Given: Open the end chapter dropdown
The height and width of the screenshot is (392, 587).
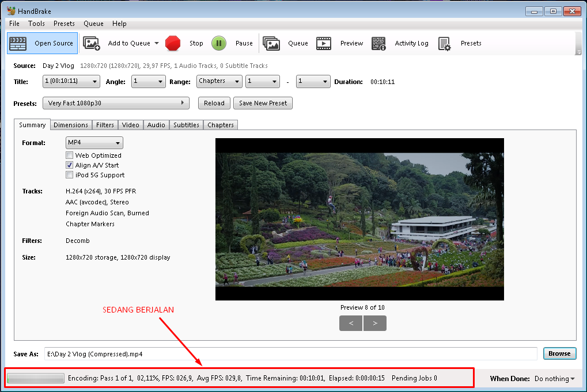Looking at the screenshot, I should 313,81.
